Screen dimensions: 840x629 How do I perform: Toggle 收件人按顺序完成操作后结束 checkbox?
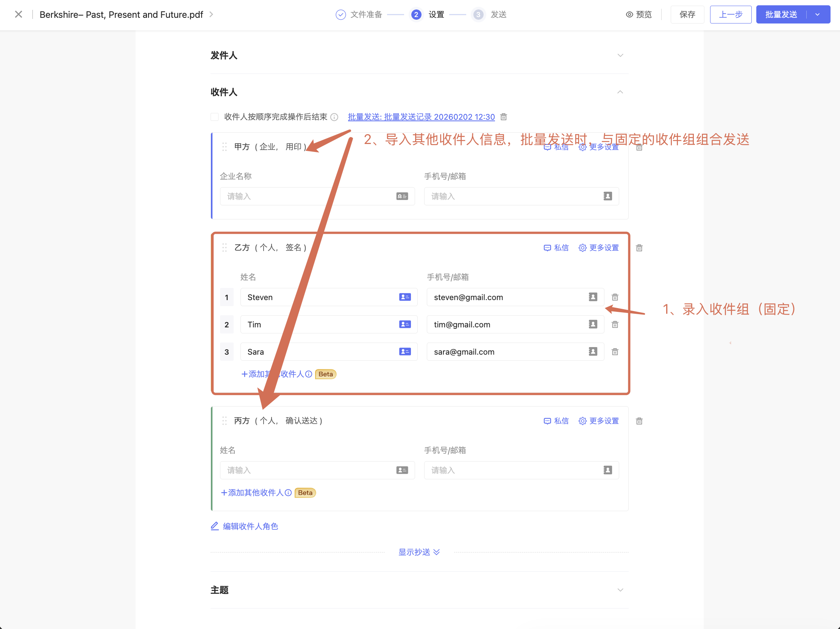point(215,117)
